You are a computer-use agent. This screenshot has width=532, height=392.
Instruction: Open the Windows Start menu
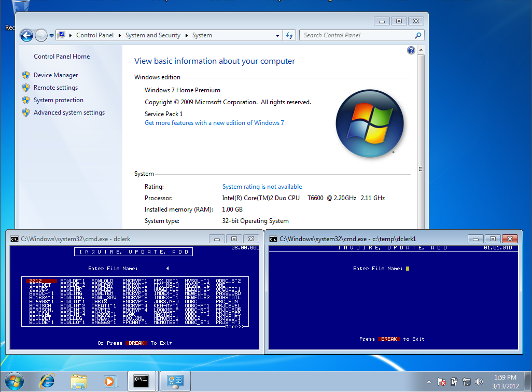click(14, 381)
